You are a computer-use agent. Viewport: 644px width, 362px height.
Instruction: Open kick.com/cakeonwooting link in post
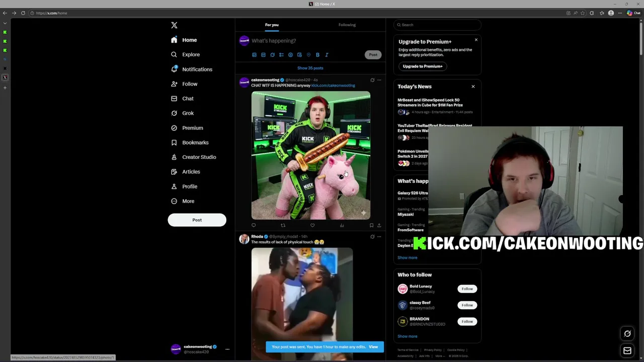pos(333,85)
